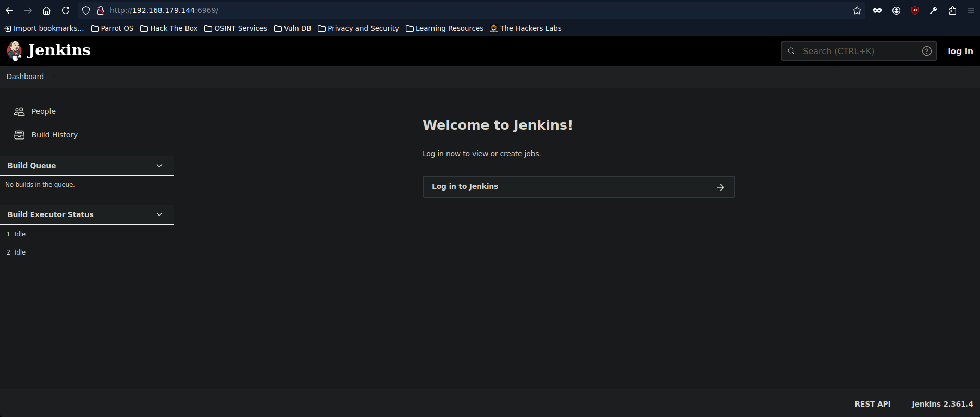Reload the current page

coord(66,10)
